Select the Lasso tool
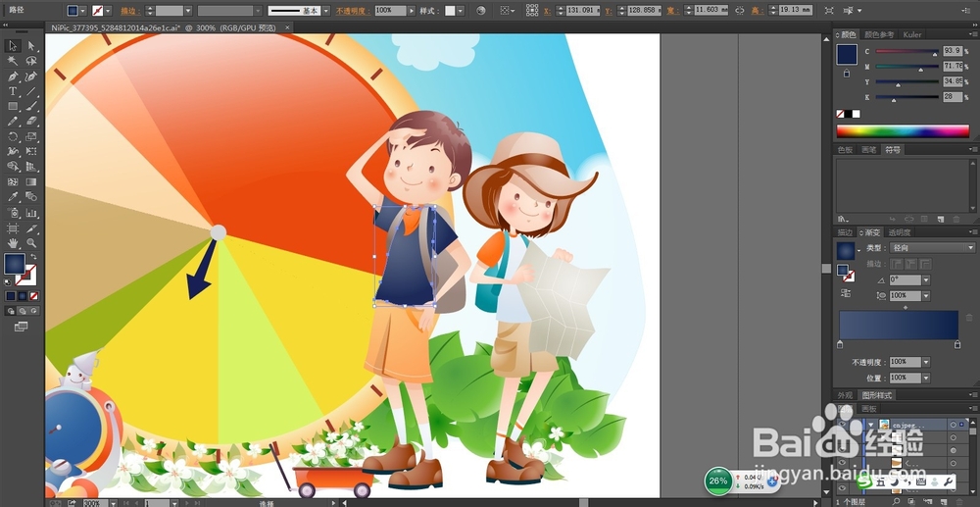Image resolution: width=980 pixels, height=507 pixels. [x=31, y=61]
